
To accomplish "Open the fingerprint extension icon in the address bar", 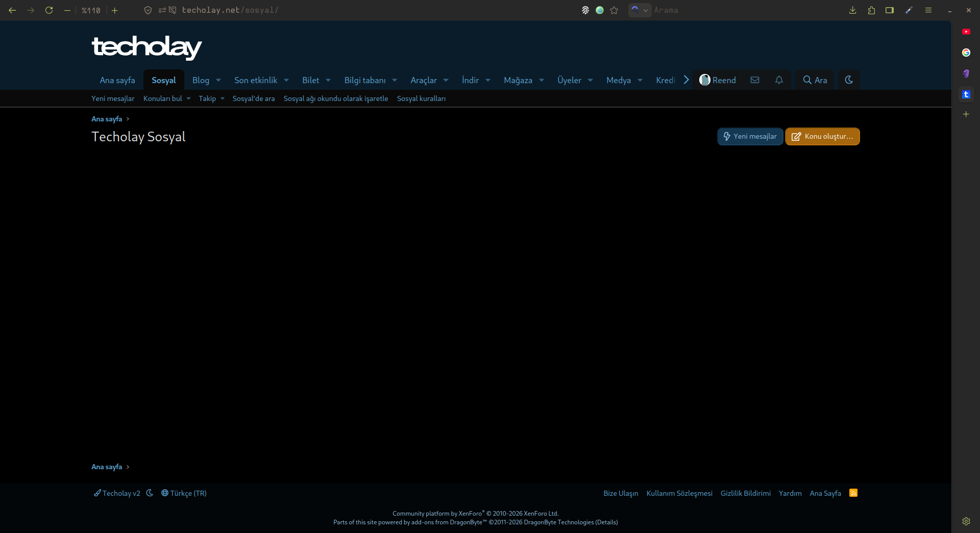I will pos(585,10).
